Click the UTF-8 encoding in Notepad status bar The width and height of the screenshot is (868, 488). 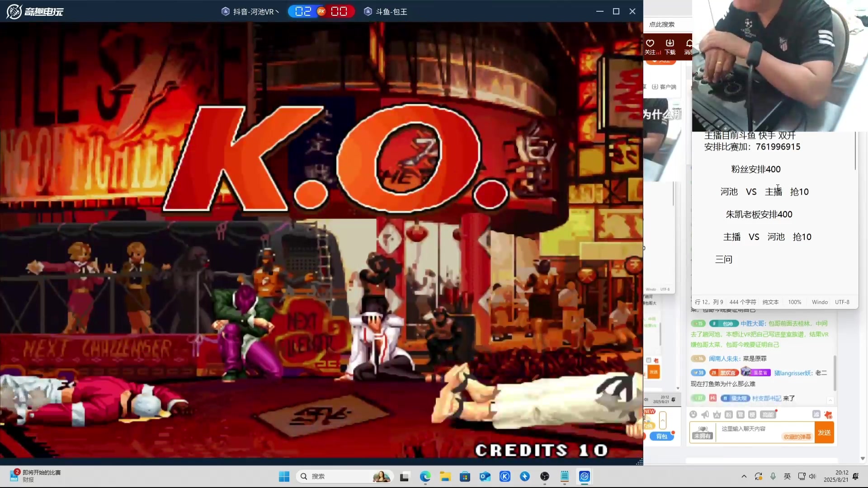[x=842, y=302]
